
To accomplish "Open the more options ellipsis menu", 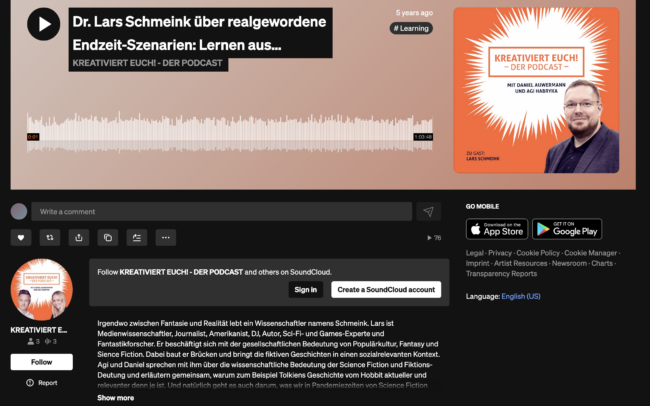I will [166, 238].
